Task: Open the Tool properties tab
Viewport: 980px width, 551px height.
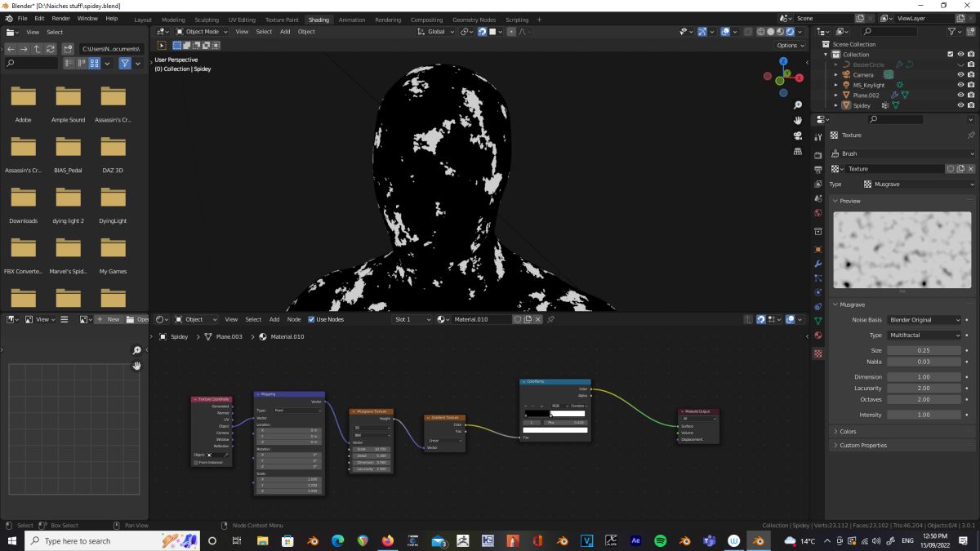Action: pyautogui.click(x=818, y=138)
